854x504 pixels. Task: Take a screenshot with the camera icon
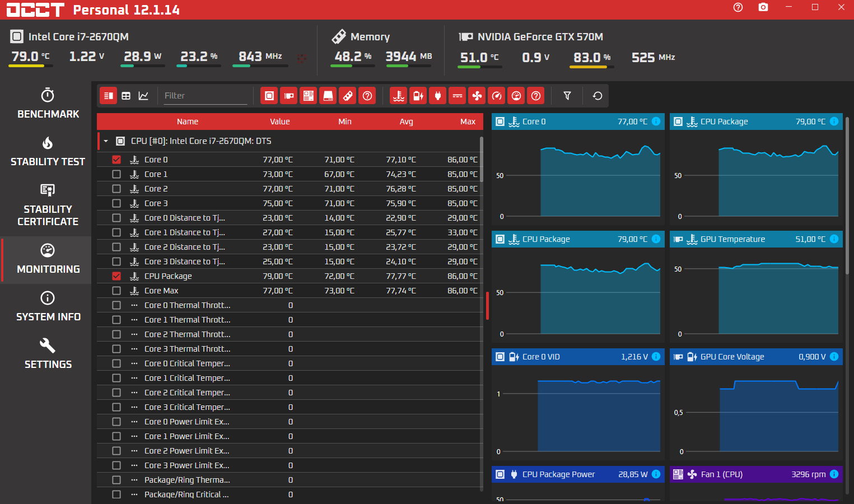(x=763, y=7)
